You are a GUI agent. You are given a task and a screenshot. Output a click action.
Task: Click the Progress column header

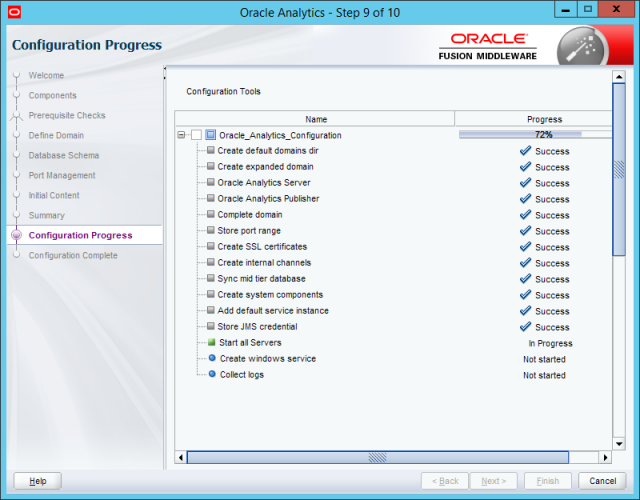[x=534, y=119]
